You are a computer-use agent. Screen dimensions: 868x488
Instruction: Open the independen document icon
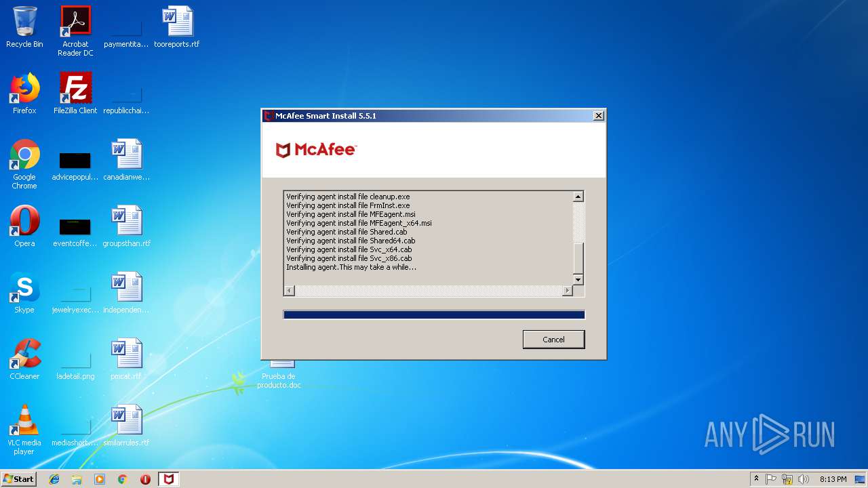tap(126, 293)
